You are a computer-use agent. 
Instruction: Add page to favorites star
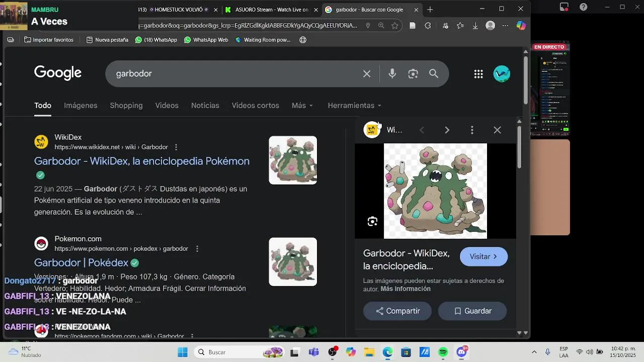tap(395, 26)
